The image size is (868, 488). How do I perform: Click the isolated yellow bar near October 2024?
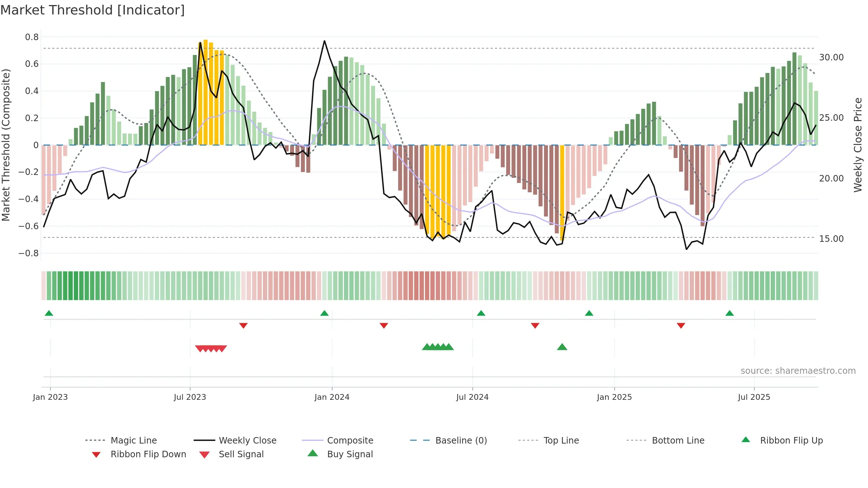[562, 193]
